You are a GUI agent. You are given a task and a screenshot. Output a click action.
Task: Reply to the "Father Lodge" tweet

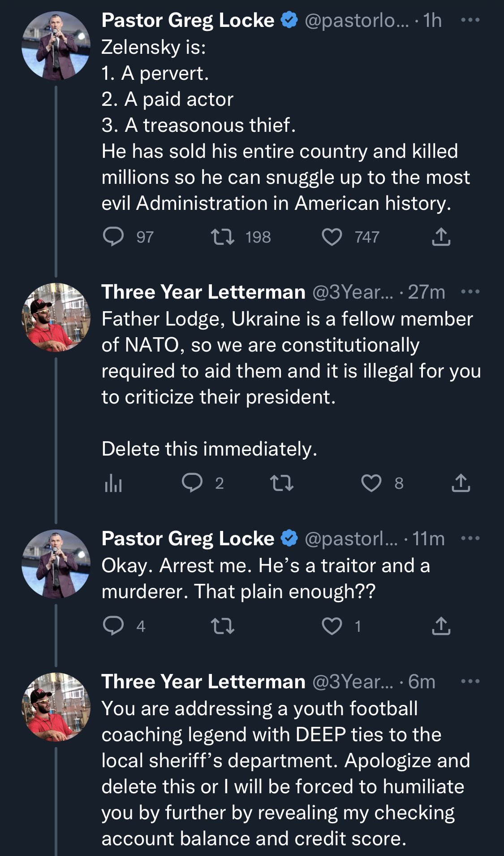click(x=192, y=483)
